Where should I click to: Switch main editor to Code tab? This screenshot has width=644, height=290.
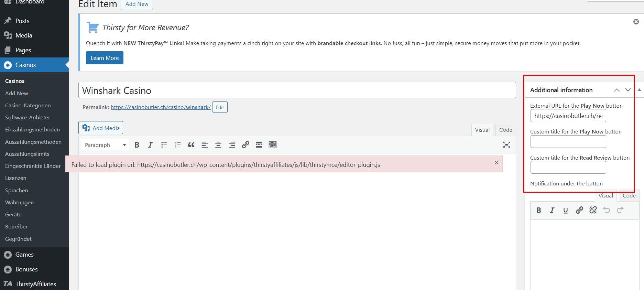click(505, 130)
